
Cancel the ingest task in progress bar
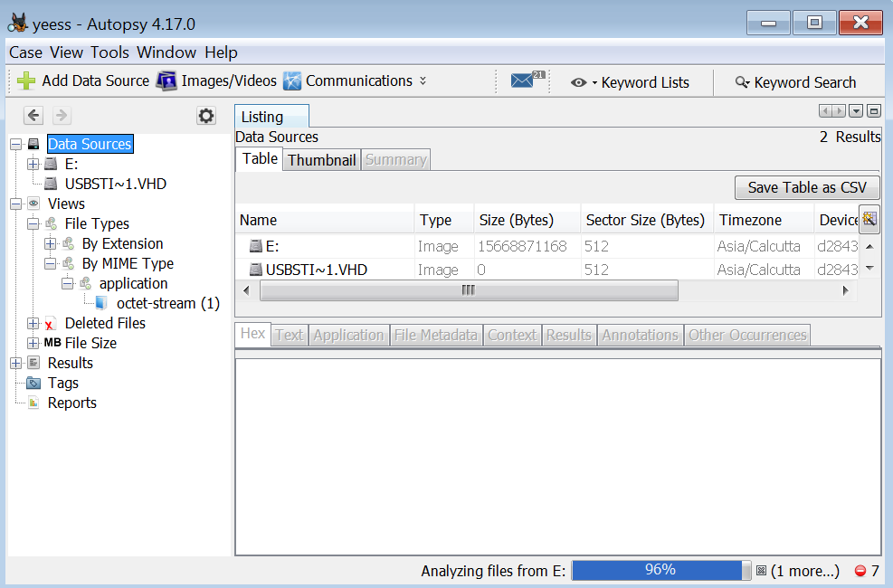761,570
